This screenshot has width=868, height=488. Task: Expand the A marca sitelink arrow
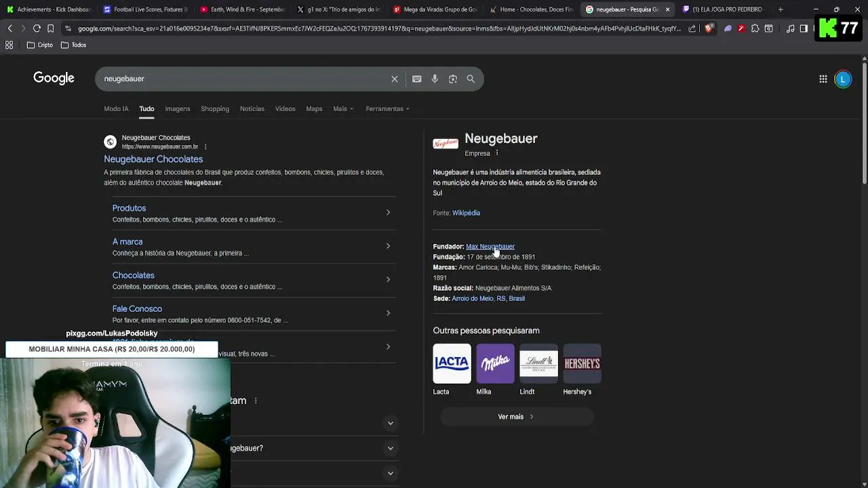click(388, 246)
